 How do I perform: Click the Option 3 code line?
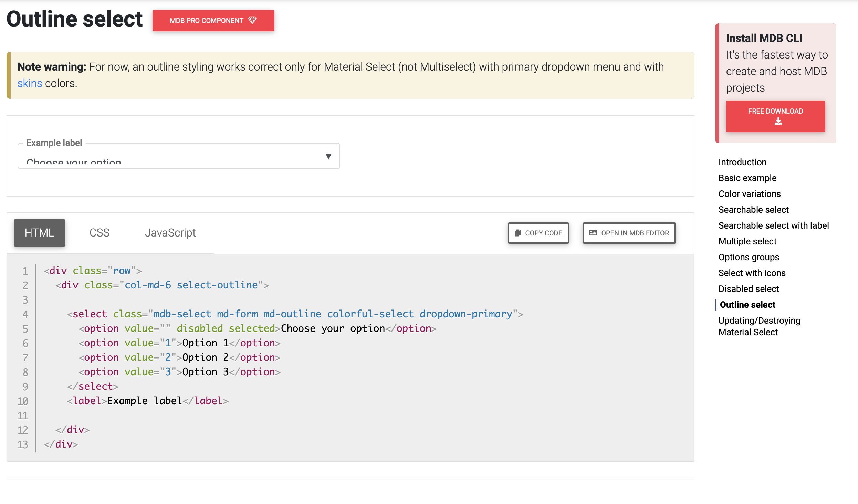coord(179,372)
